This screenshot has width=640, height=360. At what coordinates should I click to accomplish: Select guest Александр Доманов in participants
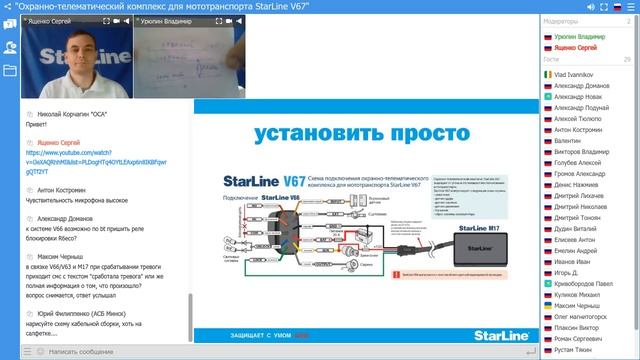[x=582, y=86]
